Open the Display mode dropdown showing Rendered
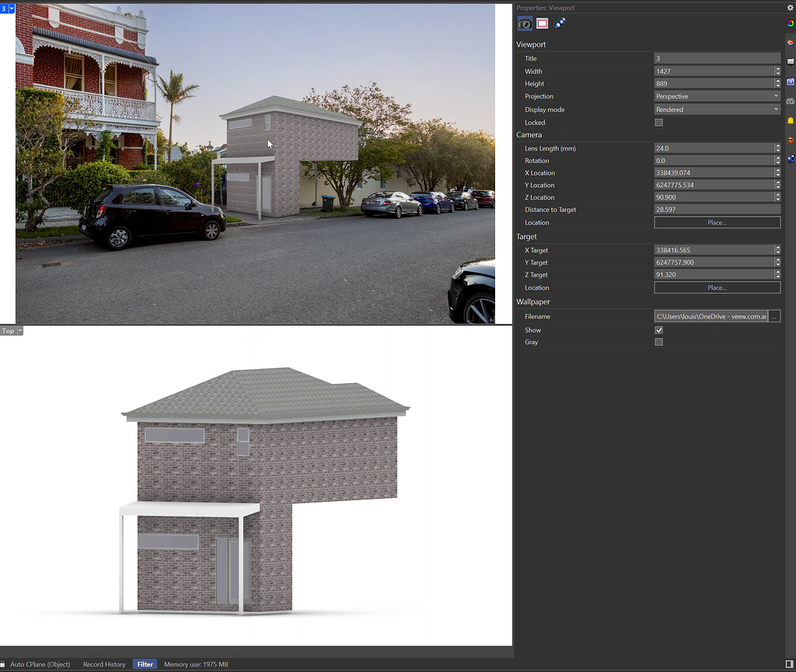This screenshot has width=796, height=672. [x=715, y=109]
